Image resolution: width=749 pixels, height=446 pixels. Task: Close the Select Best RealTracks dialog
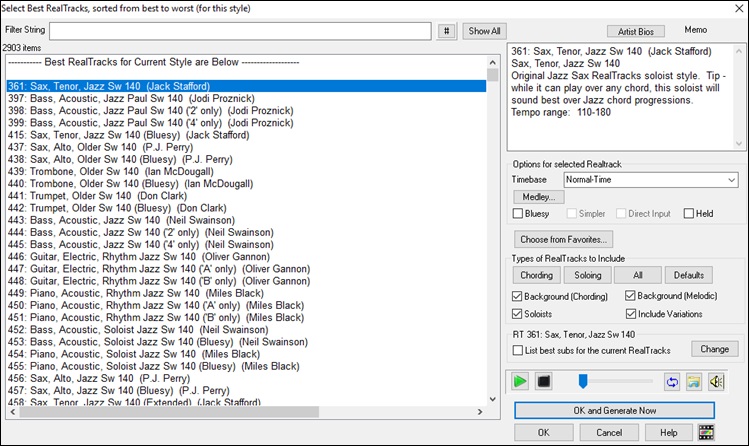(x=738, y=9)
